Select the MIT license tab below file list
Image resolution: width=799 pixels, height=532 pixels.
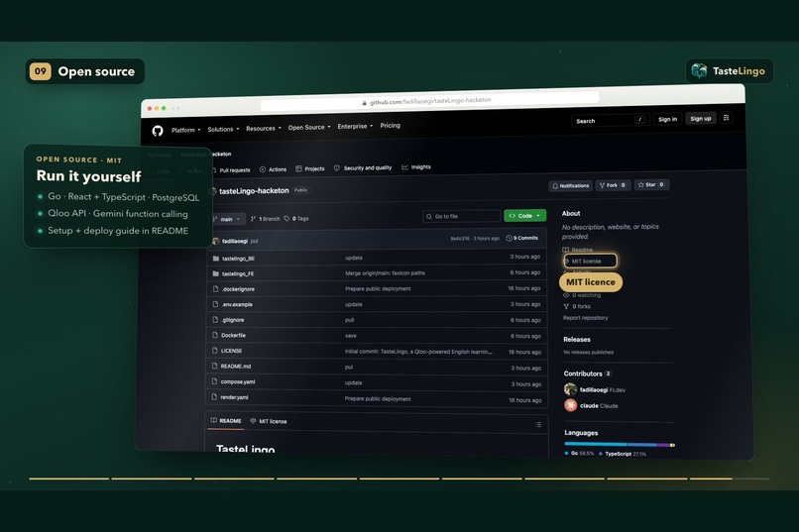pyautogui.click(x=269, y=421)
